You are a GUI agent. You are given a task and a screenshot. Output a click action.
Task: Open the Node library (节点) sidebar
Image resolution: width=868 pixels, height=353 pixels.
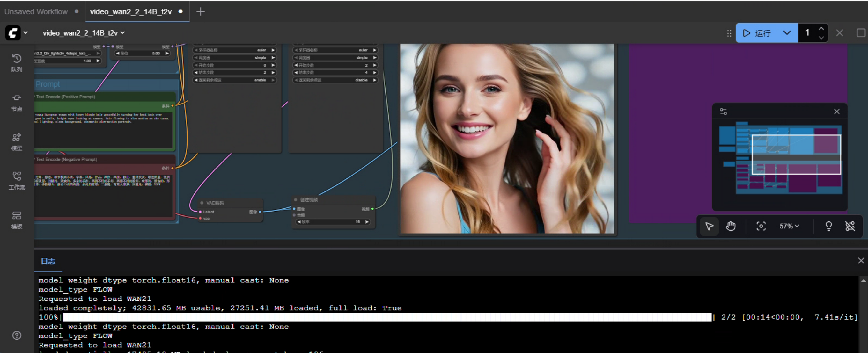[x=17, y=102]
